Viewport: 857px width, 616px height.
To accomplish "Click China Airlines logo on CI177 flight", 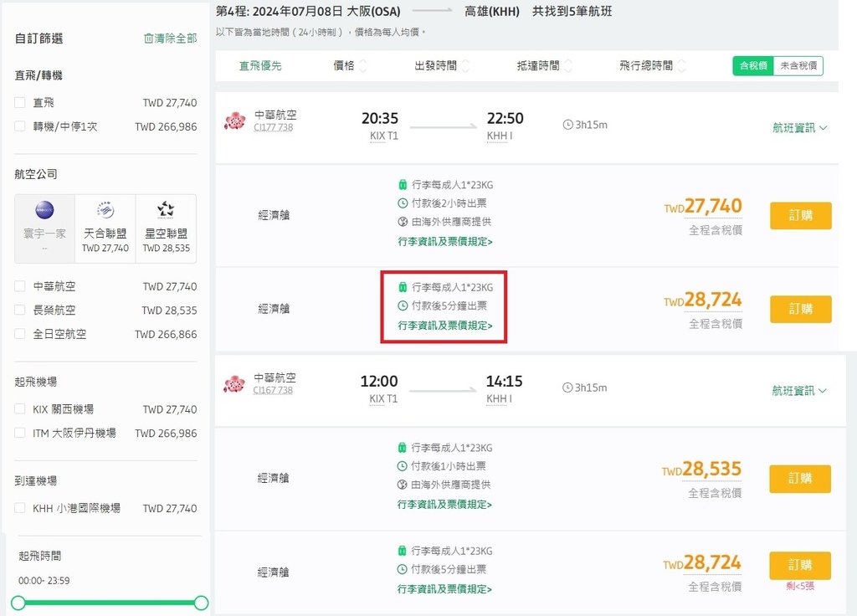I will point(235,121).
